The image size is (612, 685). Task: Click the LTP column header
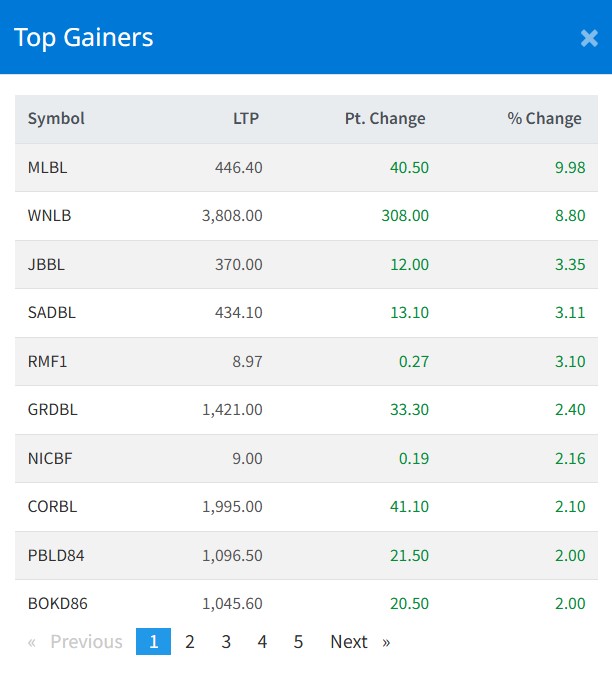pyautogui.click(x=245, y=118)
